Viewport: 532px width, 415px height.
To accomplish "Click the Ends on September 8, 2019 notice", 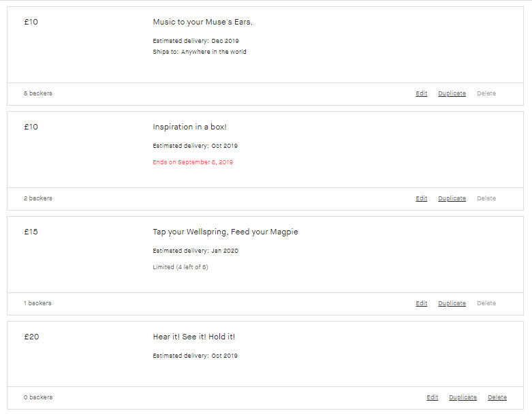I will click(193, 162).
